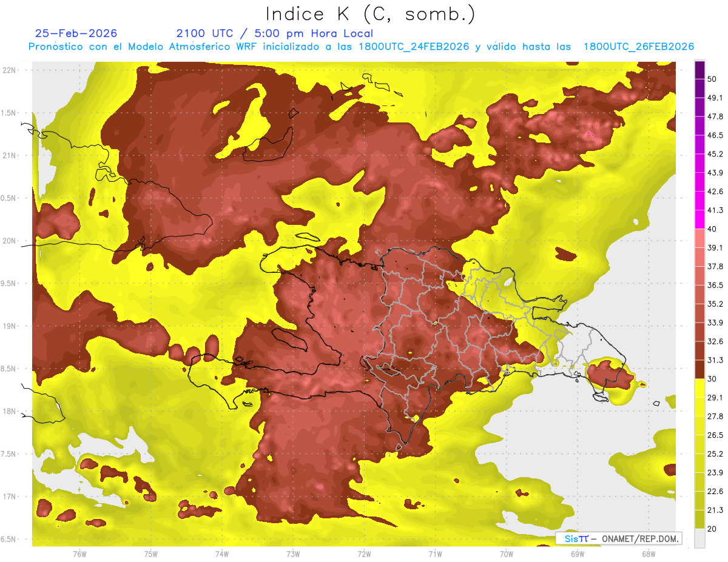Click the 35.2 value on color scale
Image resolution: width=728 pixels, height=562 pixels.
(715, 304)
